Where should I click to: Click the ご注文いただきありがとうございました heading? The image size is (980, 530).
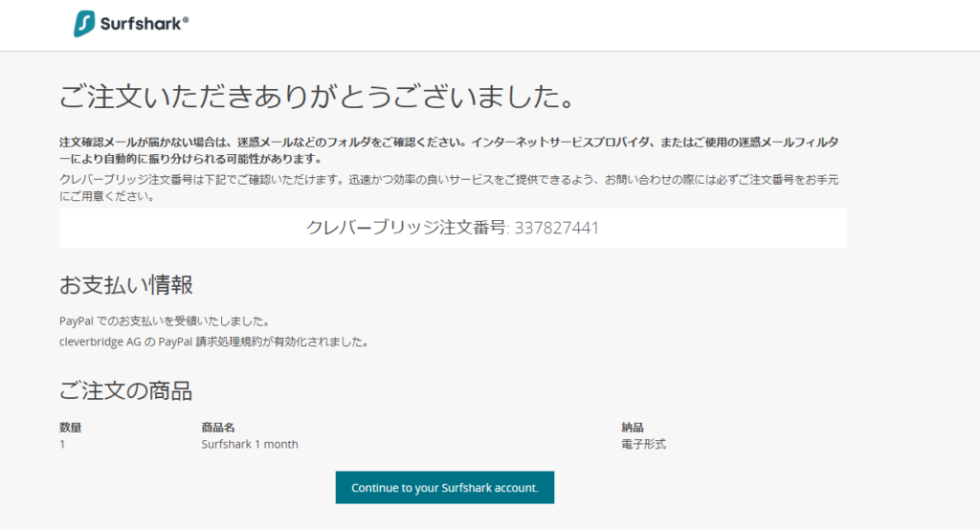tap(317, 97)
